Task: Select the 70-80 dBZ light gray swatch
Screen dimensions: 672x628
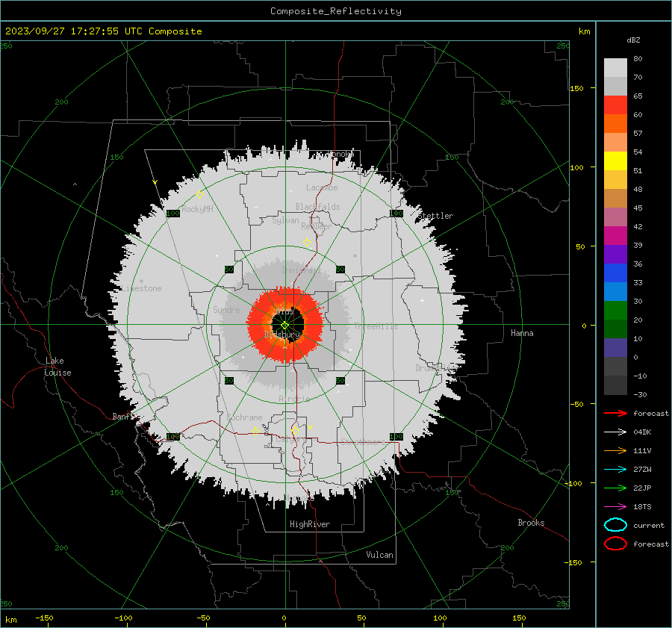Action: pos(615,68)
